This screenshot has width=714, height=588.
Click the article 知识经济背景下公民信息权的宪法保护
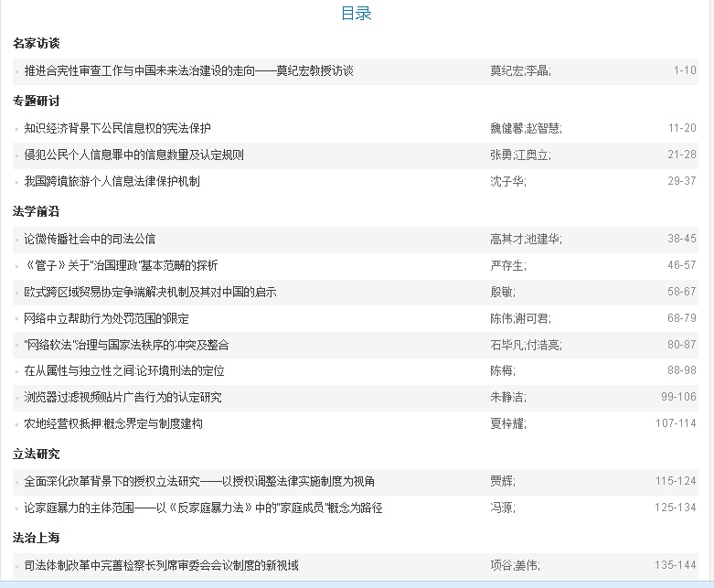[x=118, y=128]
